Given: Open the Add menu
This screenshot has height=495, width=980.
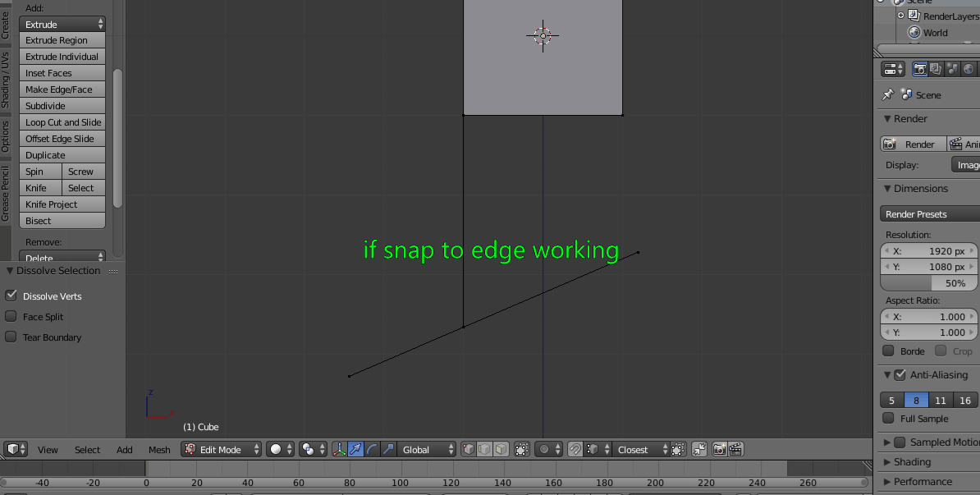Looking at the screenshot, I should pos(125,449).
